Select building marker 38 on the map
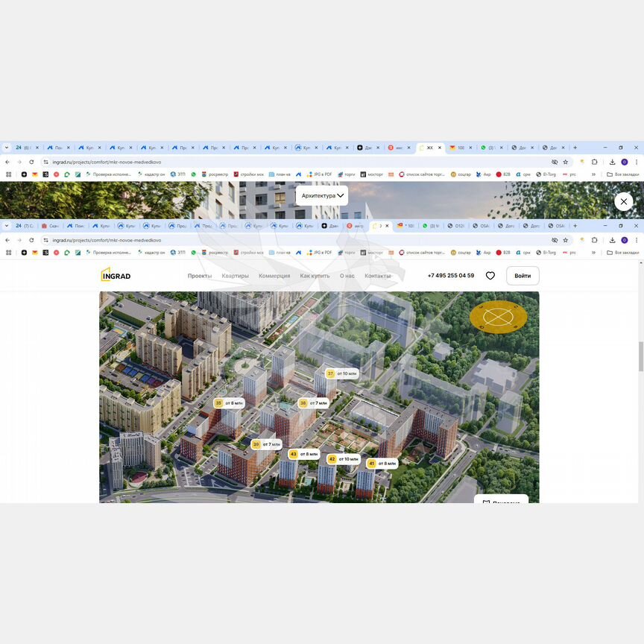 click(303, 403)
